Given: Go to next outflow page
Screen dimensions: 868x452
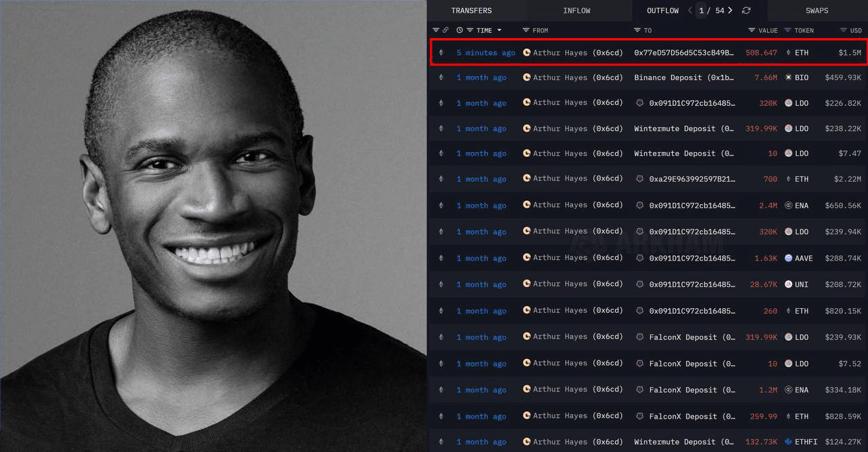Looking at the screenshot, I should (730, 10).
